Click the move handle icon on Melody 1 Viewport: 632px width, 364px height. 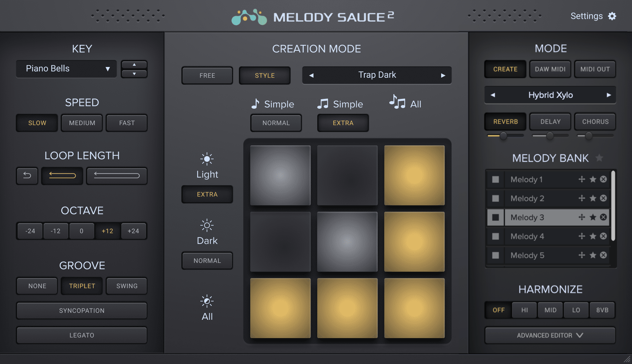(x=582, y=179)
